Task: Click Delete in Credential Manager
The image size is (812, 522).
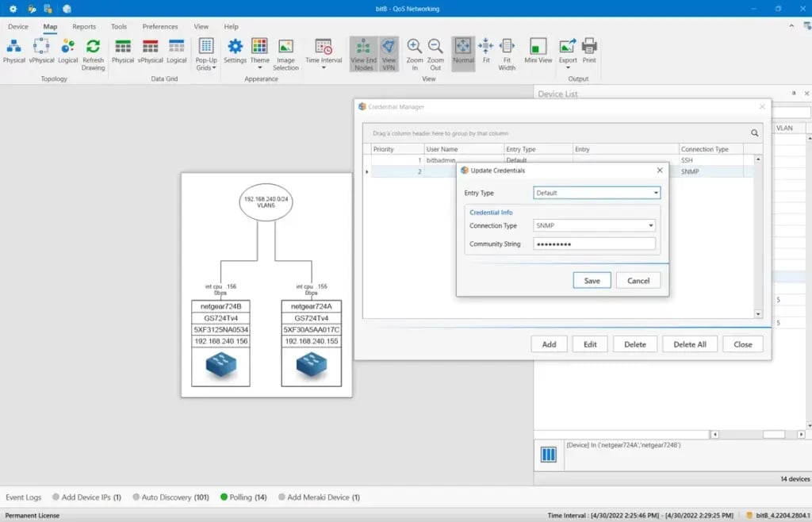Action: 635,344
